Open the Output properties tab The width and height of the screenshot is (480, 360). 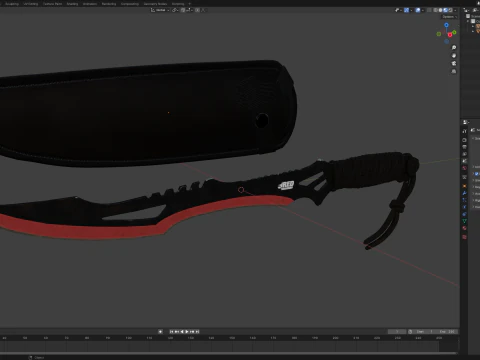[x=464, y=147]
